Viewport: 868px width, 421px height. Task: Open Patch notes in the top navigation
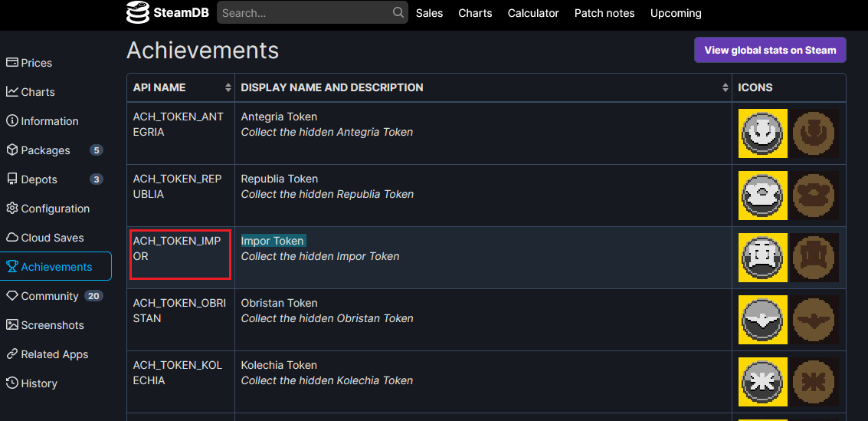(x=604, y=13)
